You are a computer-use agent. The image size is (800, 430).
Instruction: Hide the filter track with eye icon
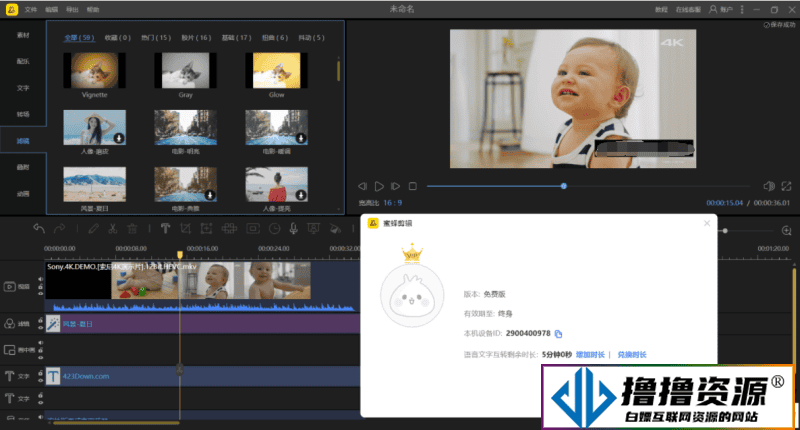(x=40, y=327)
